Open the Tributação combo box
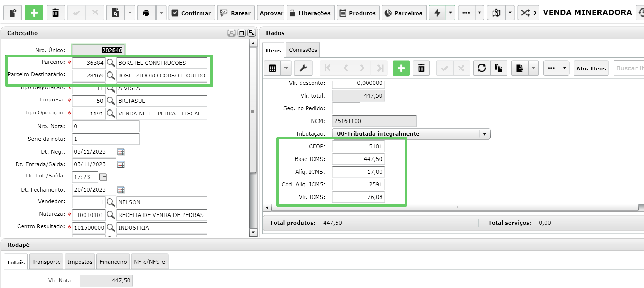Image resolution: width=644 pixels, height=288 pixels. tap(411, 134)
